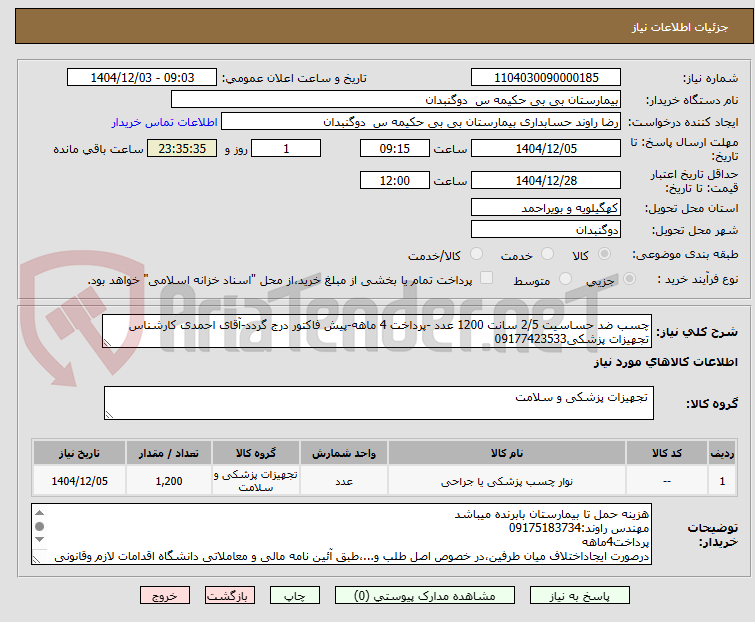Click scroll down arrow in buyer notes
Image resolution: width=755 pixels, height=622 pixels.
point(40,540)
